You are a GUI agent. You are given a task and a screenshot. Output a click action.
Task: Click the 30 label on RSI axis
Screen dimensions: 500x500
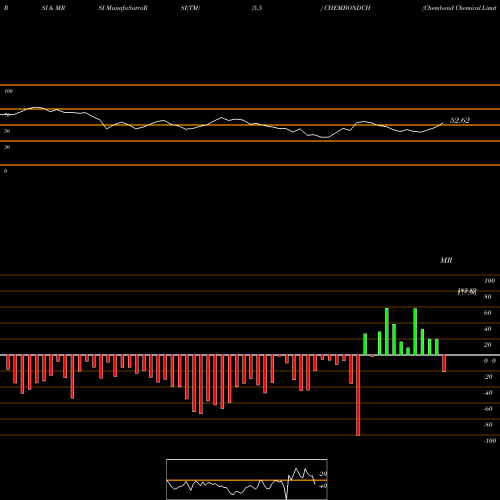(7, 147)
